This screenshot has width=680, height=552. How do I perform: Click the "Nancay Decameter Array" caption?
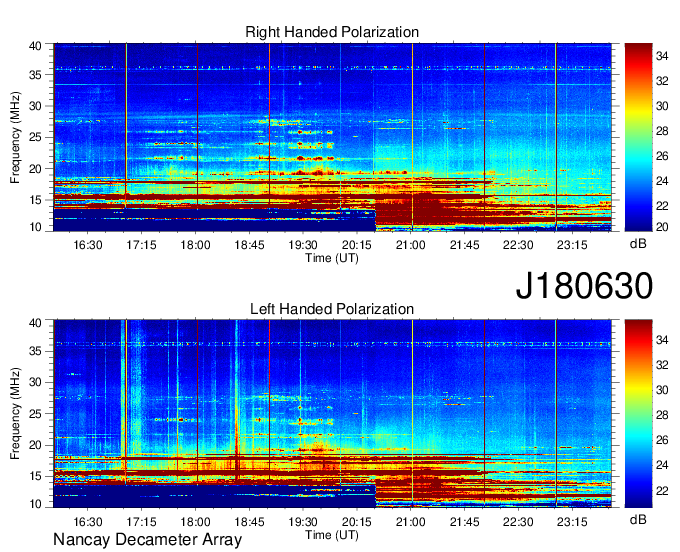[x=147, y=540]
